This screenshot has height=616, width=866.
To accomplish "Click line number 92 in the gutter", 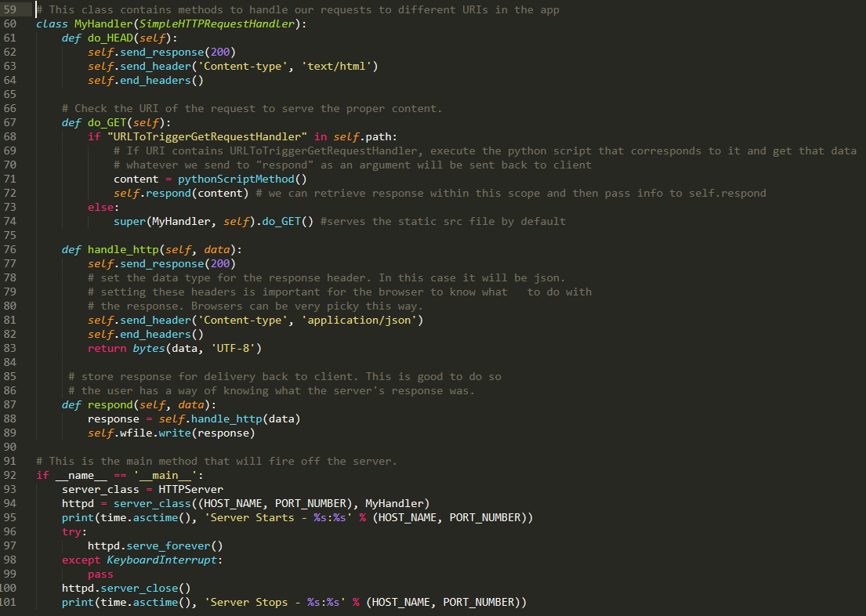I will coord(10,475).
